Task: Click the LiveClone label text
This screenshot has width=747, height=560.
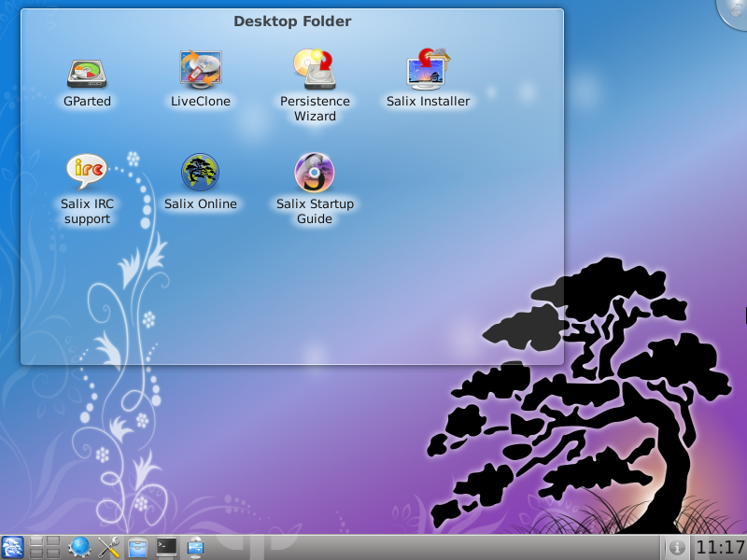Action: click(x=201, y=101)
